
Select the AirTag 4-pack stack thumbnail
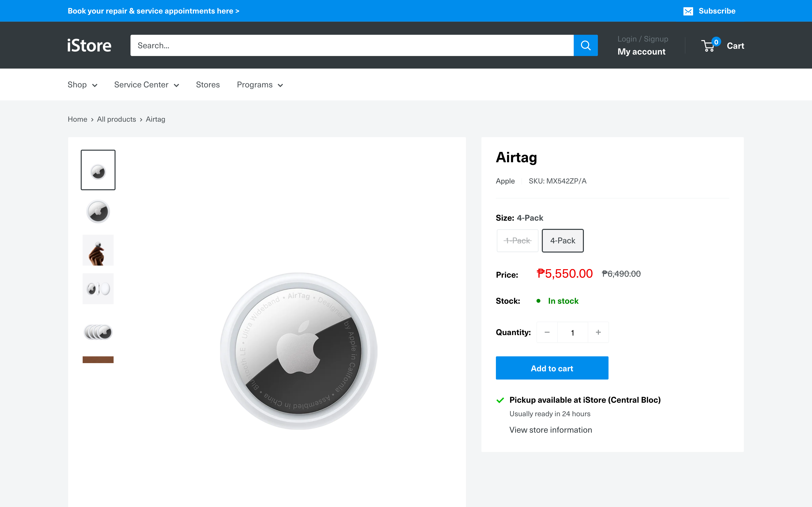click(98, 332)
